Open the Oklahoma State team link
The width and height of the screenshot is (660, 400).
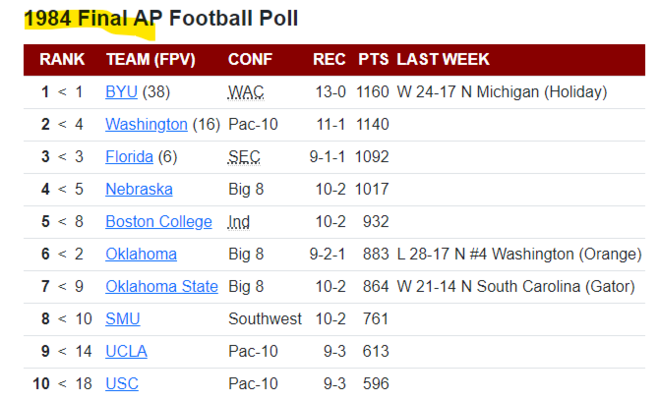coord(162,286)
